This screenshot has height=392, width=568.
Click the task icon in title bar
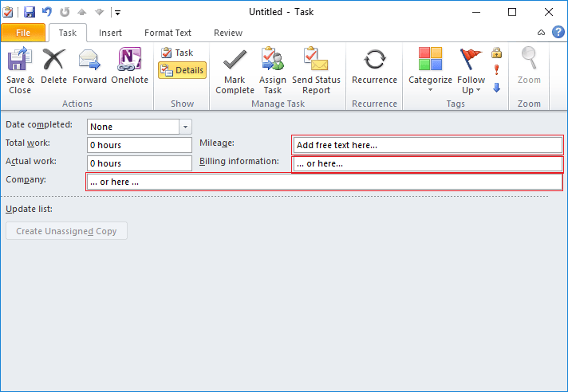click(x=8, y=12)
